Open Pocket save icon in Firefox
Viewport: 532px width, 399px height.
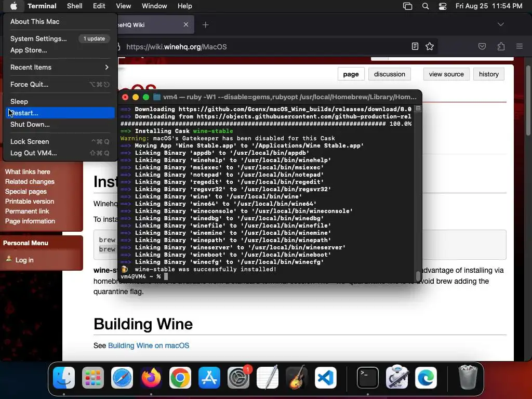[482, 46]
